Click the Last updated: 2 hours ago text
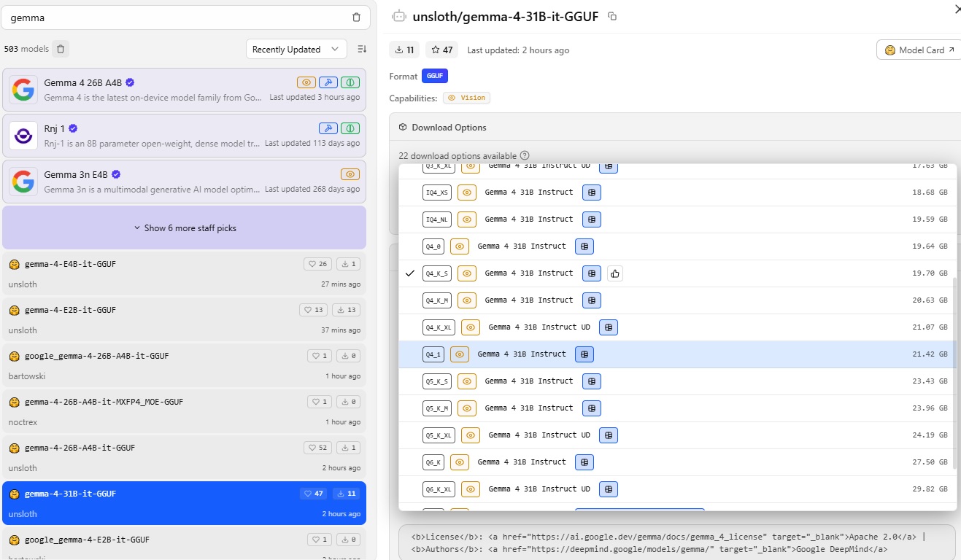Image resolution: width=961 pixels, height=560 pixels. click(518, 50)
